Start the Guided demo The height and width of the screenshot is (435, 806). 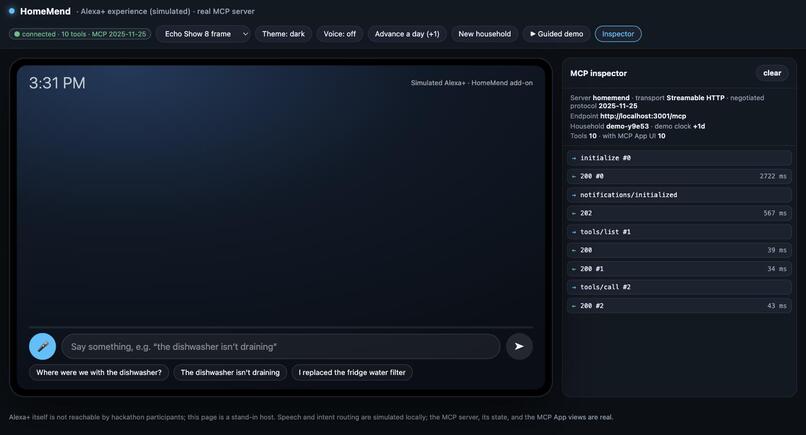tap(557, 34)
